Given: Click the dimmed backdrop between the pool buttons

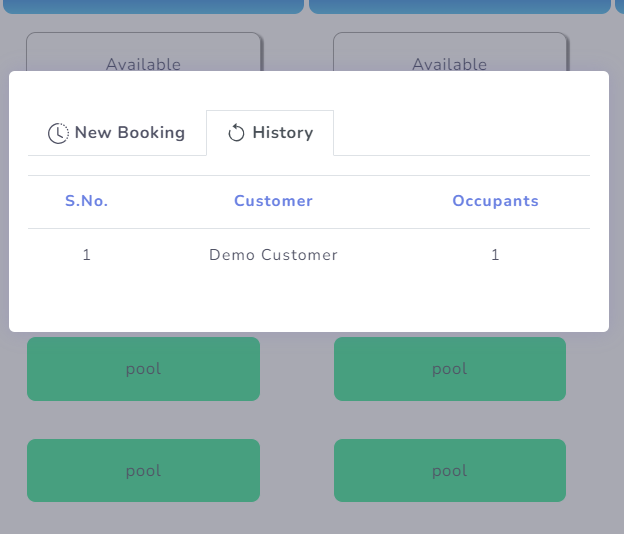Looking at the screenshot, I should point(296,420).
